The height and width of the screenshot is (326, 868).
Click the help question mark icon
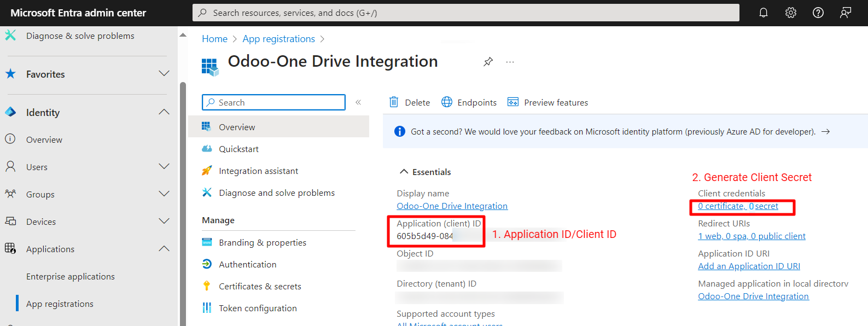click(x=818, y=13)
